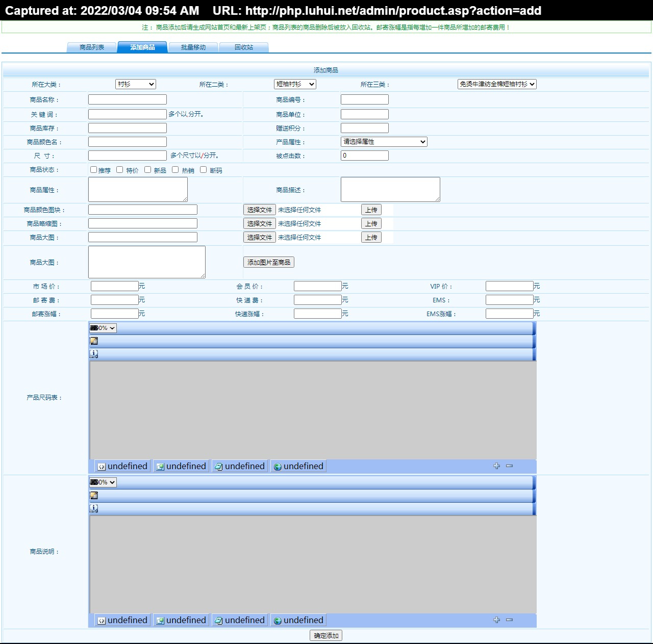Submit form with 确定添加 button
The width and height of the screenshot is (653, 644).
click(326, 635)
